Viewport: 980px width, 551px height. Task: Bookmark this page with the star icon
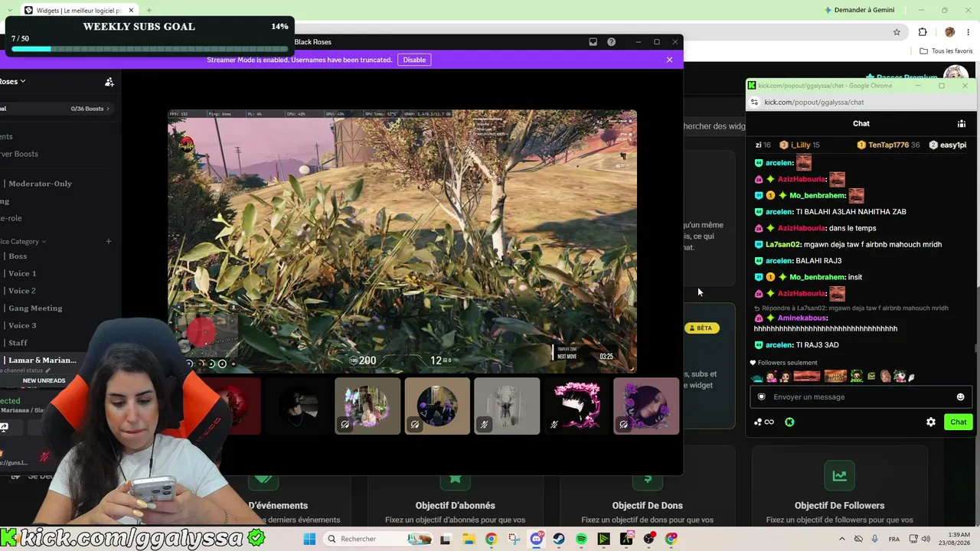pos(897,32)
